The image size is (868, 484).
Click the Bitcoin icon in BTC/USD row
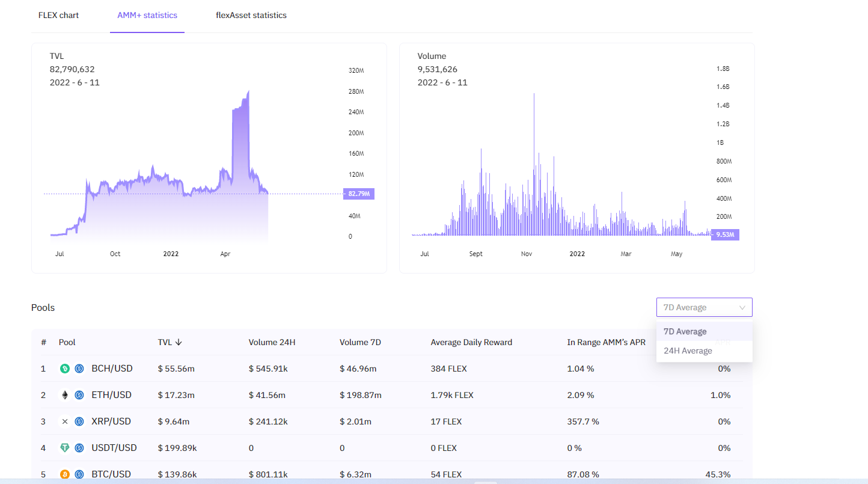(65, 474)
